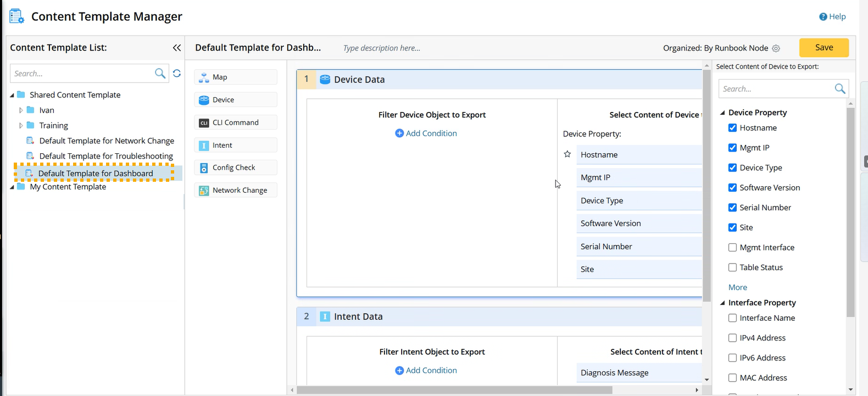Enable the Mgmt Interface checkbox
This screenshot has width=868, height=396.
click(732, 248)
